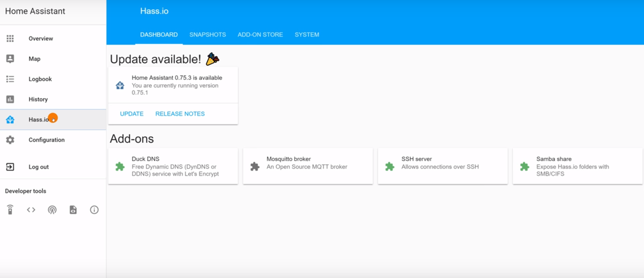Go to Logbook in sidebar
The image size is (644, 278).
40,79
